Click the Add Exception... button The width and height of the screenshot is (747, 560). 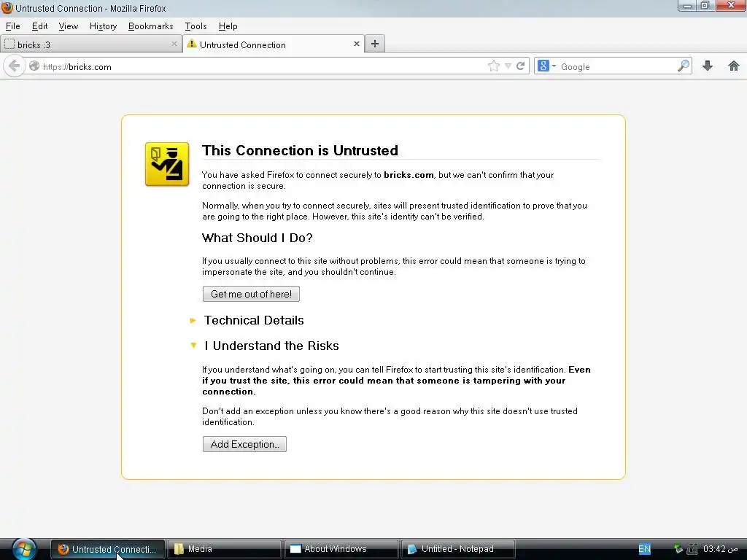point(244,444)
